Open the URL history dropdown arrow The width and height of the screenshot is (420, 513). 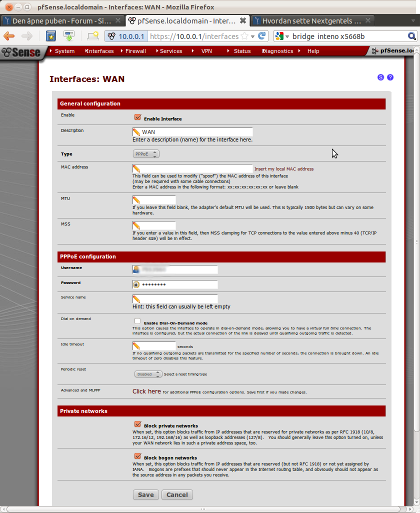[252, 36]
